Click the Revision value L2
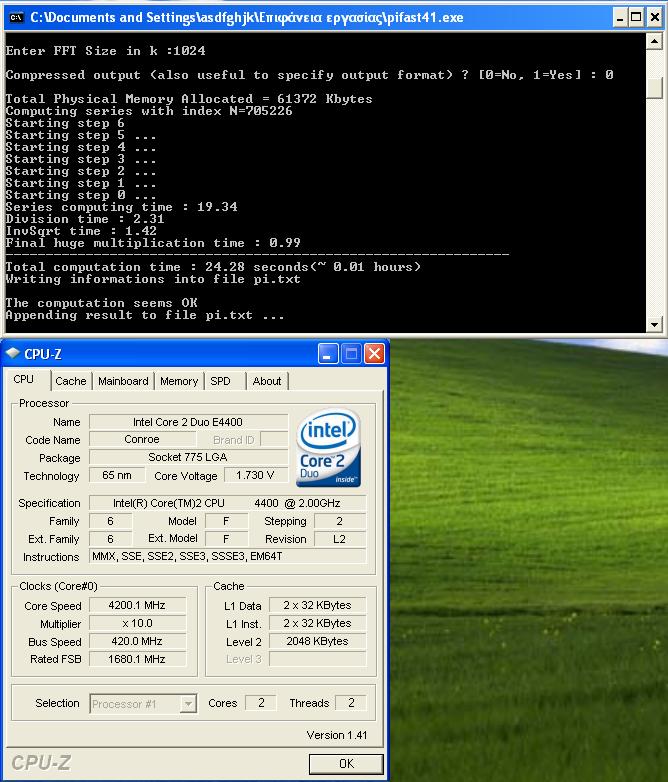 tap(340, 539)
